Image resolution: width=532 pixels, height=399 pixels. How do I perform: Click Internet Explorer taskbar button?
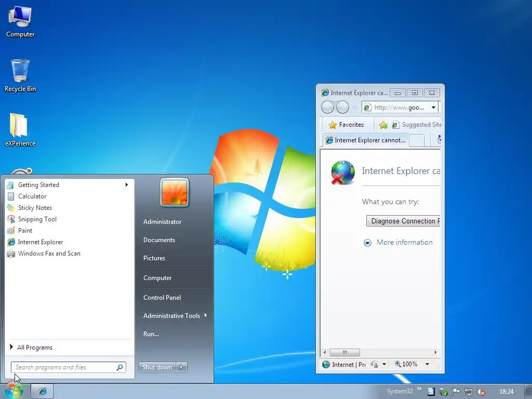[43, 391]
